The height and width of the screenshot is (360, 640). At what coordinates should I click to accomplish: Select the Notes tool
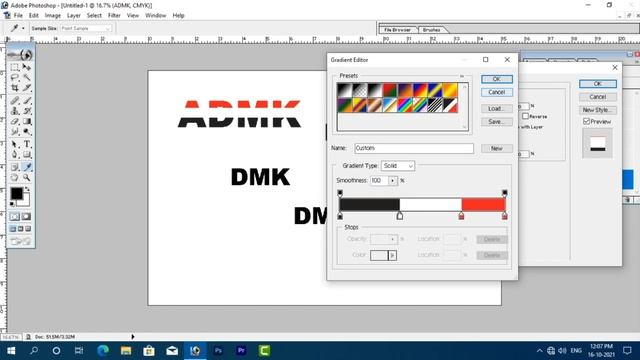coord(15,167)
